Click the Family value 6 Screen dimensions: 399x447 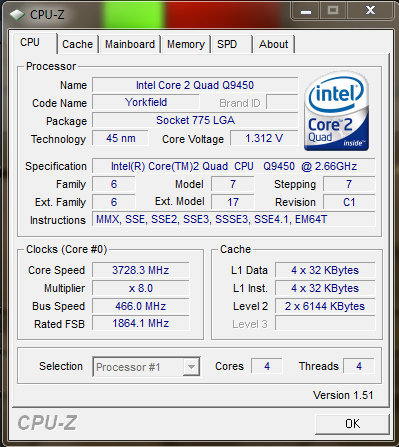click(x=114, y=184)
